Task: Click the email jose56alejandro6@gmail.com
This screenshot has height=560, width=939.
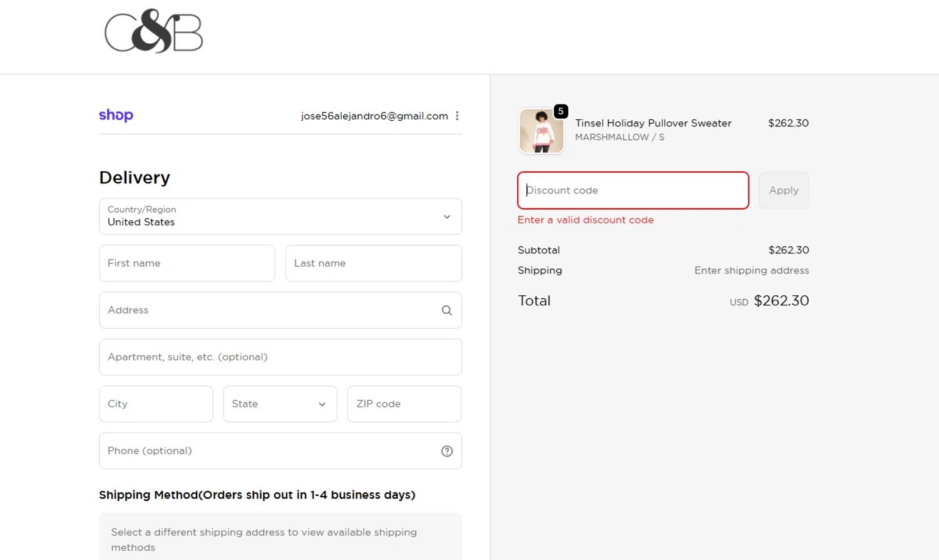Action: click(x=374, y=116)
